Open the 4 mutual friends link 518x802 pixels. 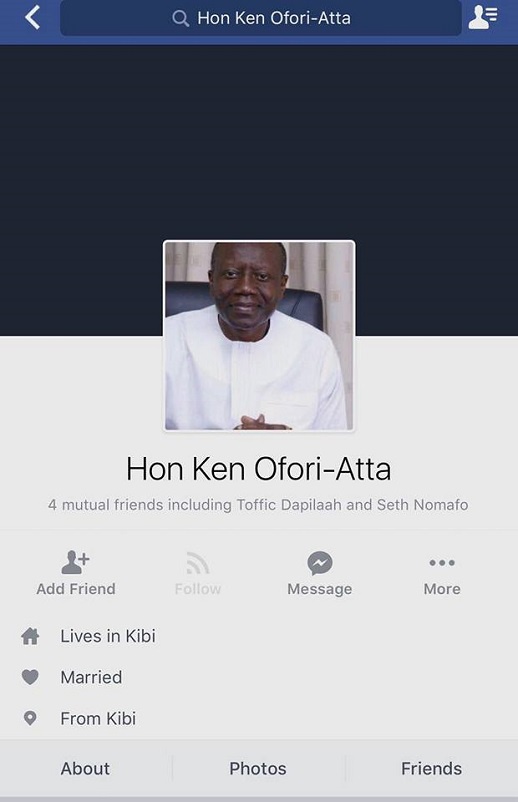258,505
